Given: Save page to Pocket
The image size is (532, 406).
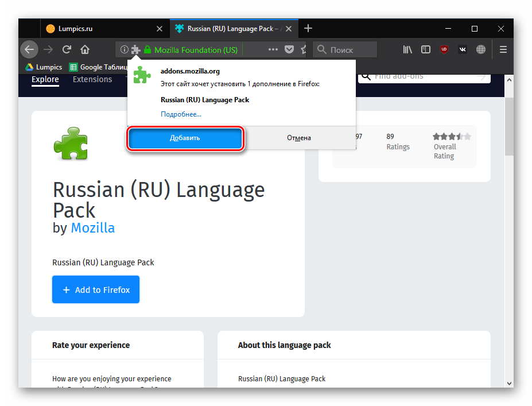Looking at the screenshot, I should (290, 50).
